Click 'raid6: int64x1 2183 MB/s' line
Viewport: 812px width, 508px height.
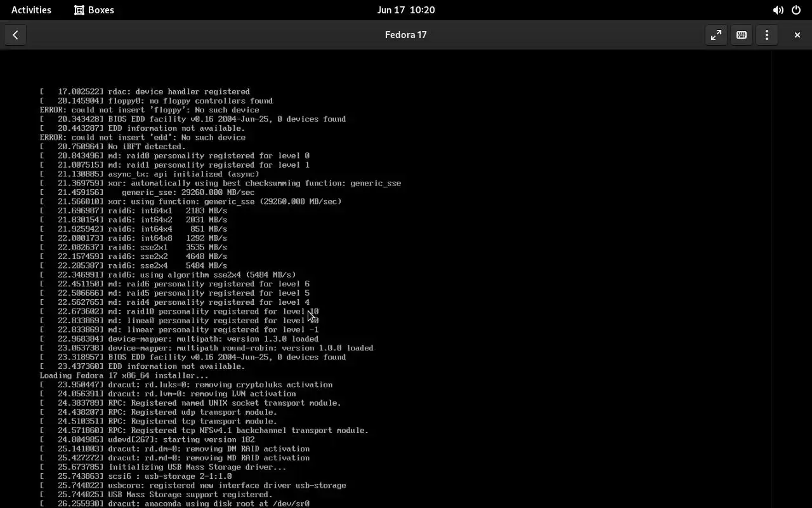[133, 210]
